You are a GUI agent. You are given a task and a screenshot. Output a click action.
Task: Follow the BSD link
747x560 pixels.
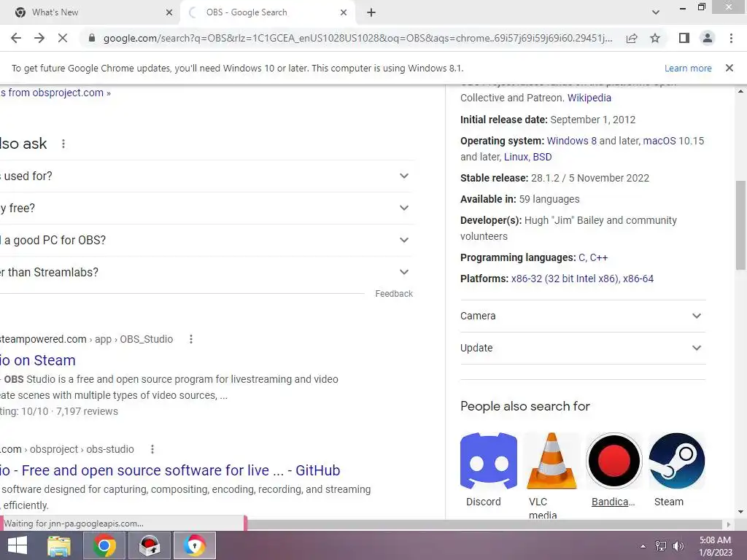coord(542,157)
